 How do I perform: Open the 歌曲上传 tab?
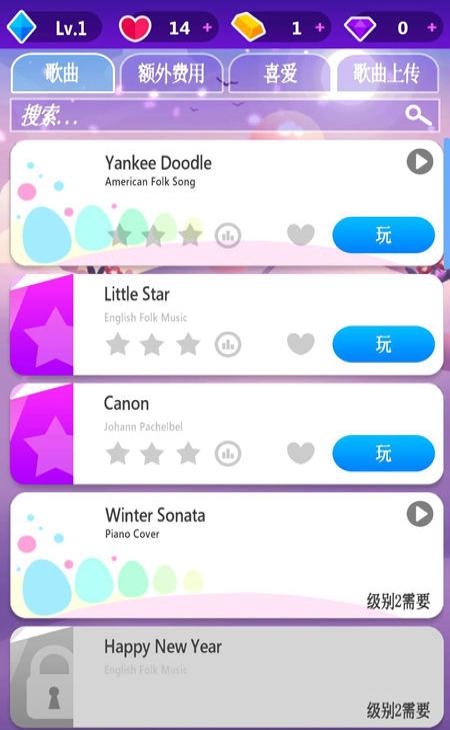click(x=387, y=73)
